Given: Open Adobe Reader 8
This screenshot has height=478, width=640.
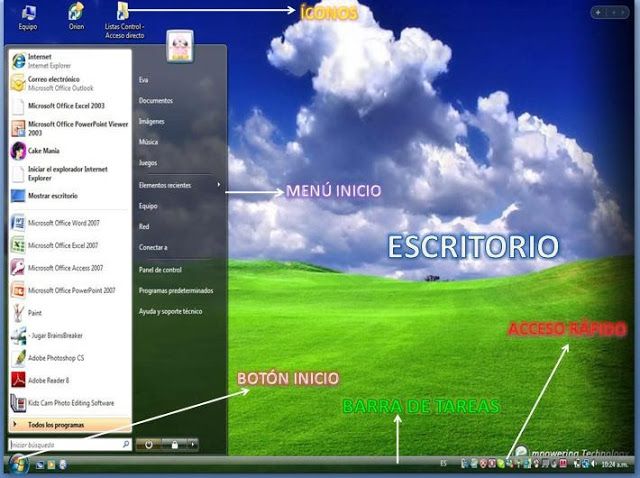Looking at the screenshot, I should coord(70,380).
